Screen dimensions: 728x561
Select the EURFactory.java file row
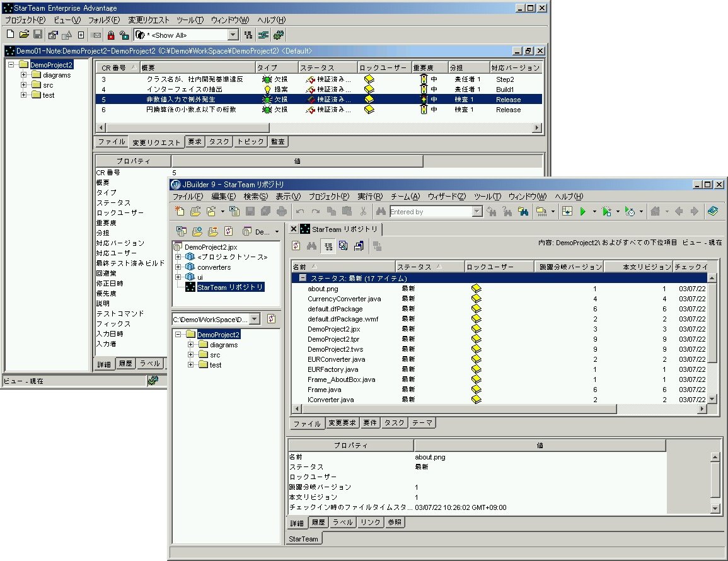tap(333, 369)
